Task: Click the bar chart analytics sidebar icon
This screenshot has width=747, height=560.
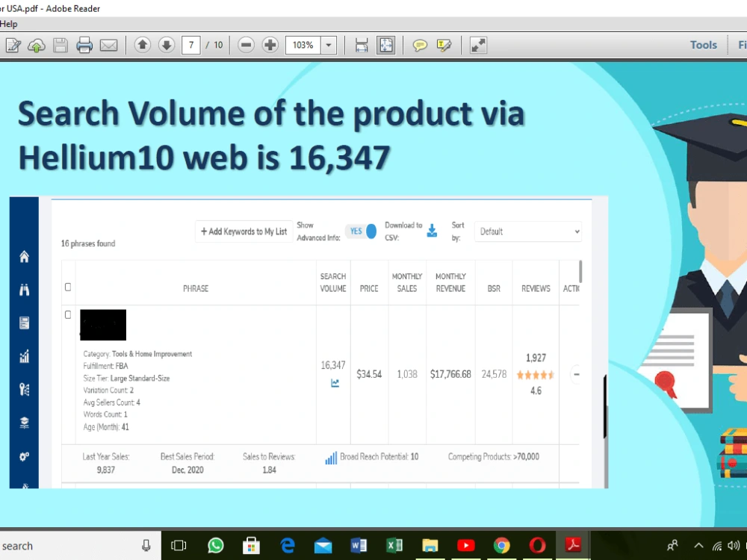Action: pos(25,356)
